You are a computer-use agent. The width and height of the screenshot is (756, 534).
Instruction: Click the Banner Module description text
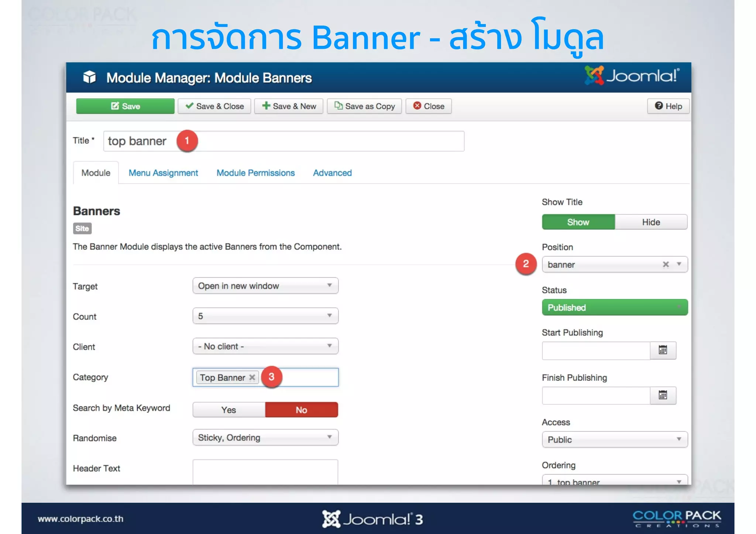pos(207,247)
